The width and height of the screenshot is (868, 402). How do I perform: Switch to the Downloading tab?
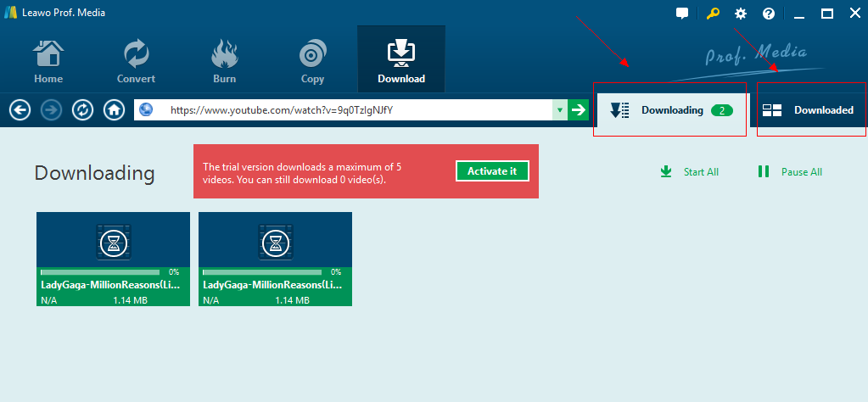pyautogui.click(x=671, y=110)
